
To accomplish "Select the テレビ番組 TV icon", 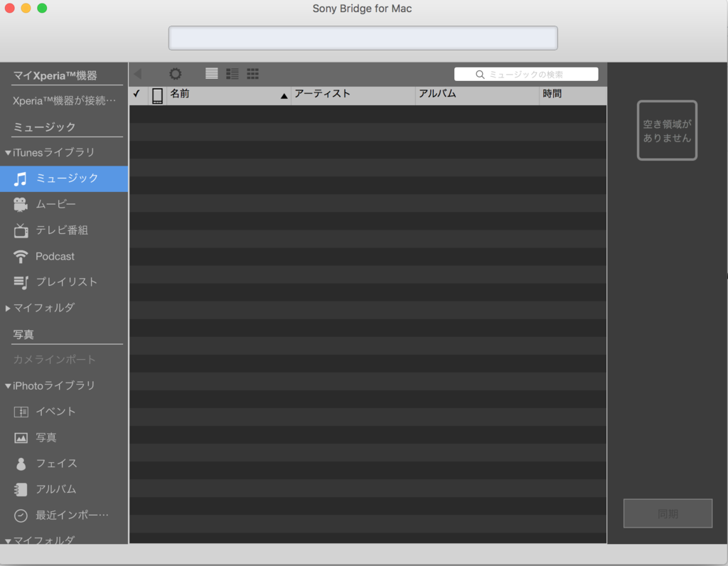I will click(21, 230).
